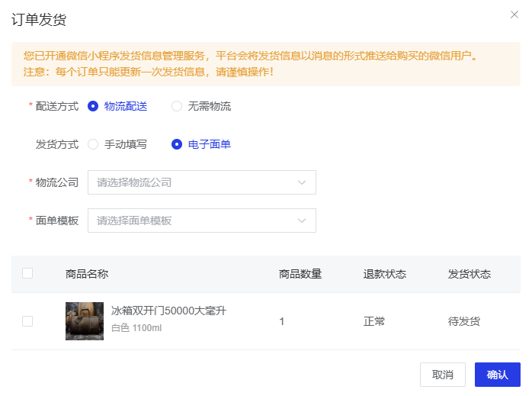
Task: Check the box for 冰箱双开门50000大毫升 row
Action: 27,321
